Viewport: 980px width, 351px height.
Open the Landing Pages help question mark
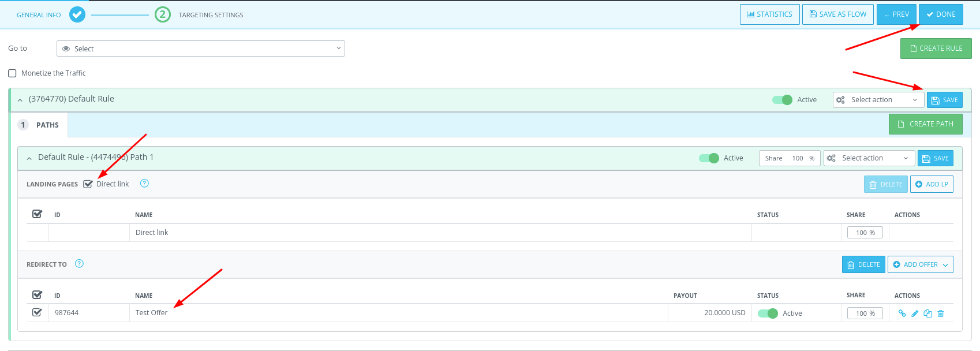(145, 184)
